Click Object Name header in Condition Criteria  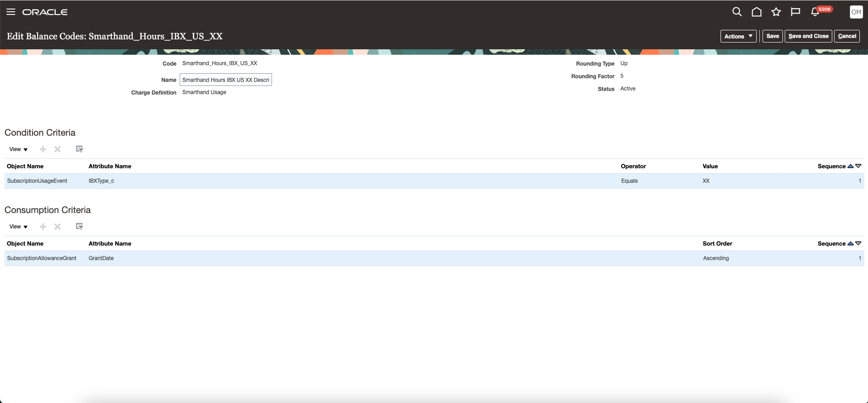(25, 166)
